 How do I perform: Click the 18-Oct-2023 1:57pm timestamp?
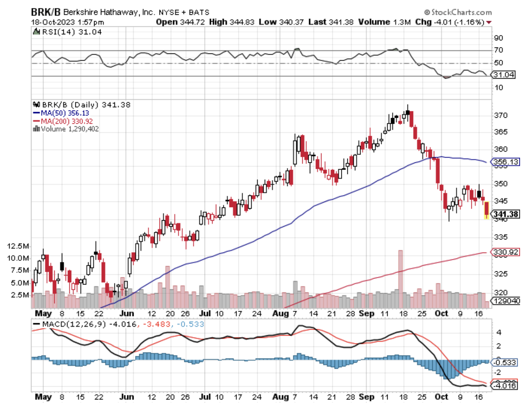(67, 22)
